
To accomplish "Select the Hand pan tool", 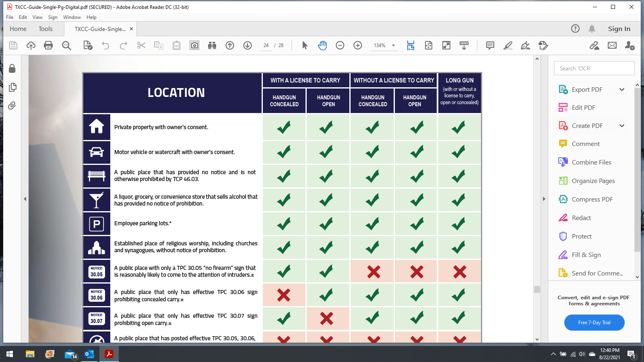I will (x=322, y=45).
